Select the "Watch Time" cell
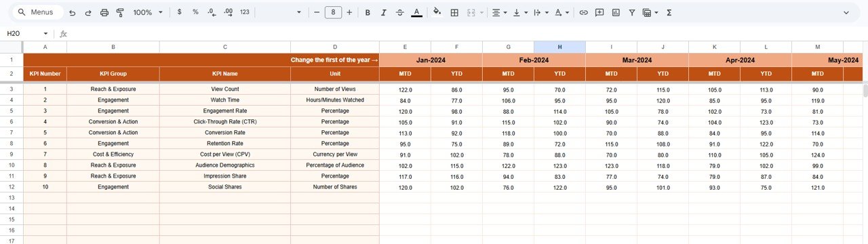The width and height of the screenshot is (868, 244). [225, 100]
